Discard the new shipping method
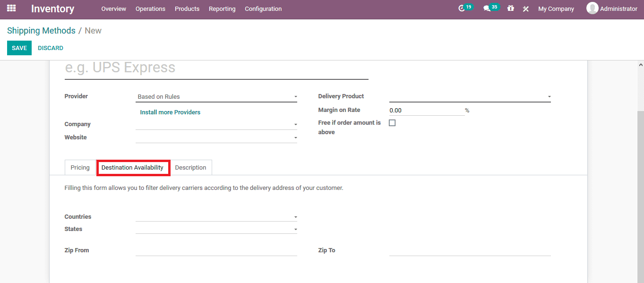Screen dimensions: 644x283 click(51, 48)
